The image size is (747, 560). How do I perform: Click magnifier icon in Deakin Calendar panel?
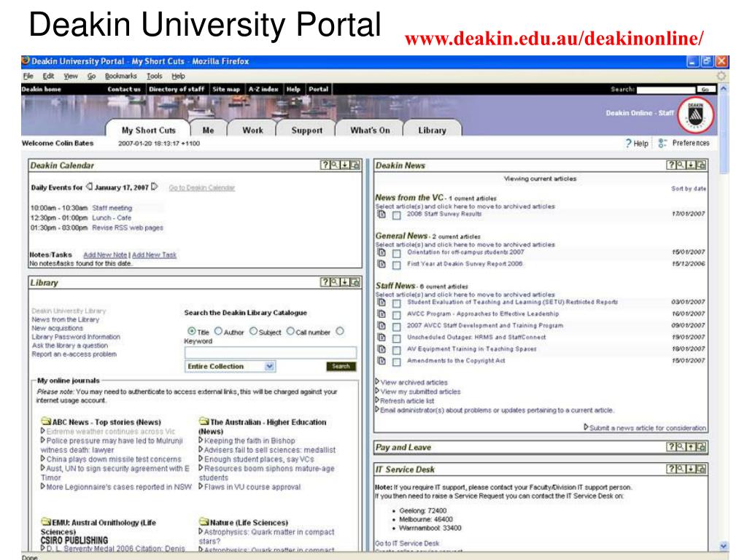pos(335,165)
